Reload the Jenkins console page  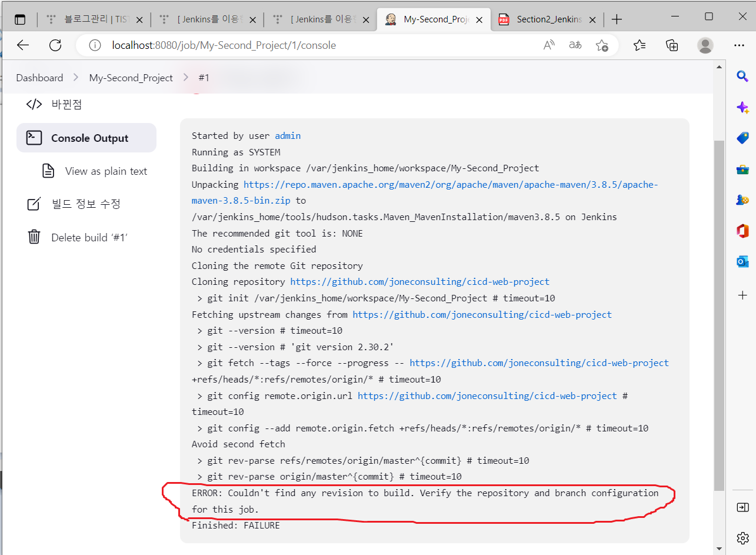point(55,45)
